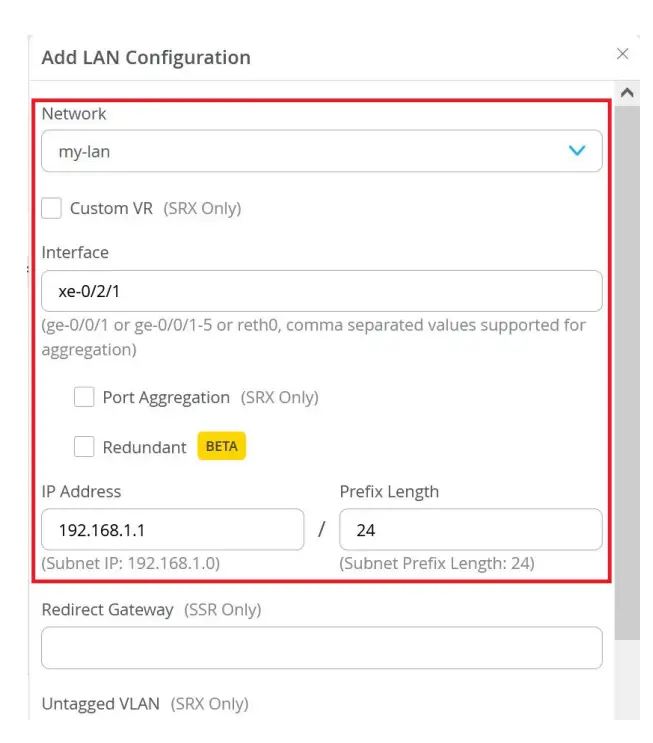This screenshot has width=653, height=743.
Task: Click the Untagged VLAN label
Action: coord(100,704)
